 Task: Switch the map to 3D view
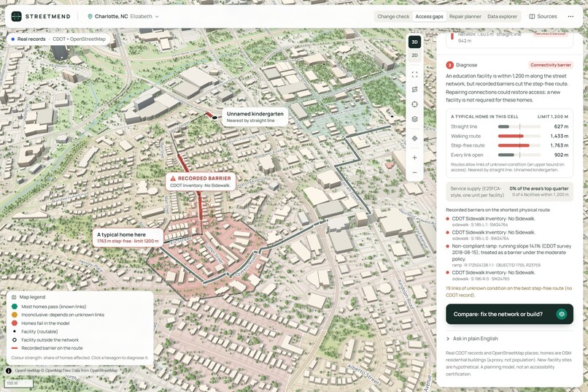414,42
